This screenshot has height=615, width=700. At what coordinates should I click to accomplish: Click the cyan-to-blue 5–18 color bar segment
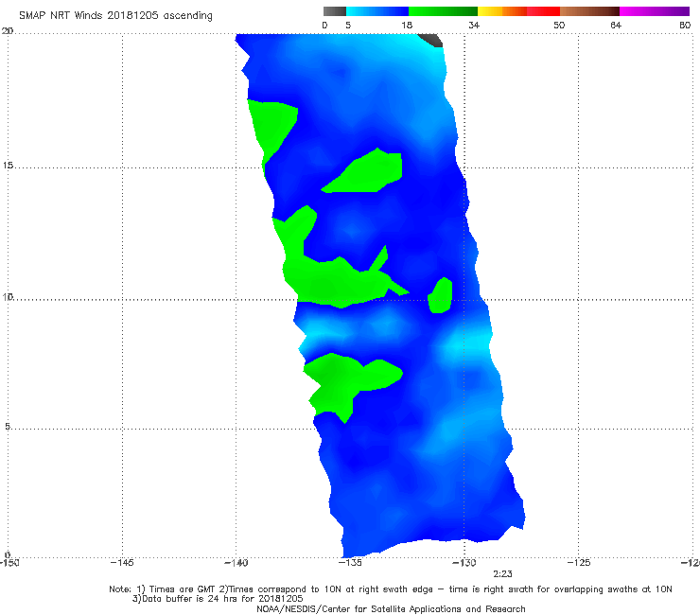pyautogui.click(x=377, y=11)
